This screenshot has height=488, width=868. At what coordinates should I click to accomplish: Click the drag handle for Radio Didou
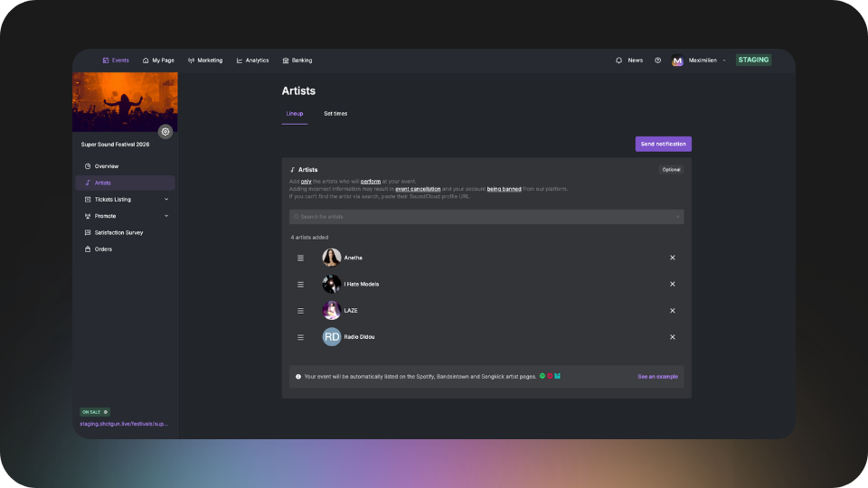tap(300, 337)
